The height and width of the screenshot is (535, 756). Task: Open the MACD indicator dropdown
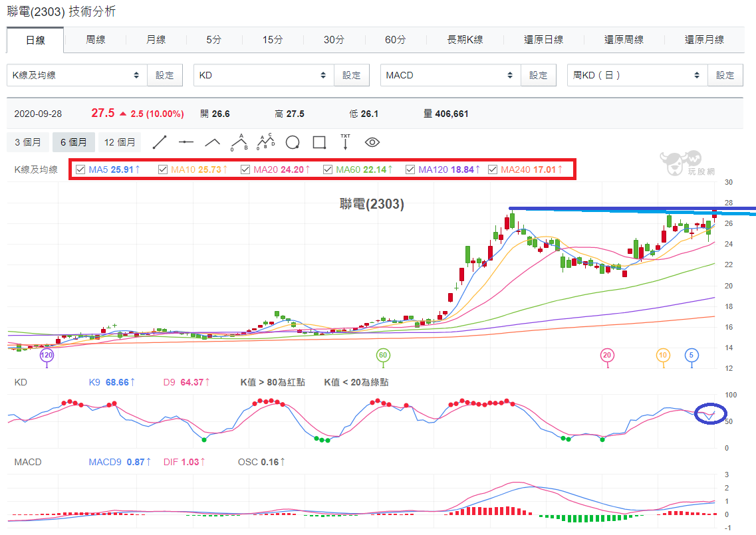pyautogui.click(x=451, y=75)
